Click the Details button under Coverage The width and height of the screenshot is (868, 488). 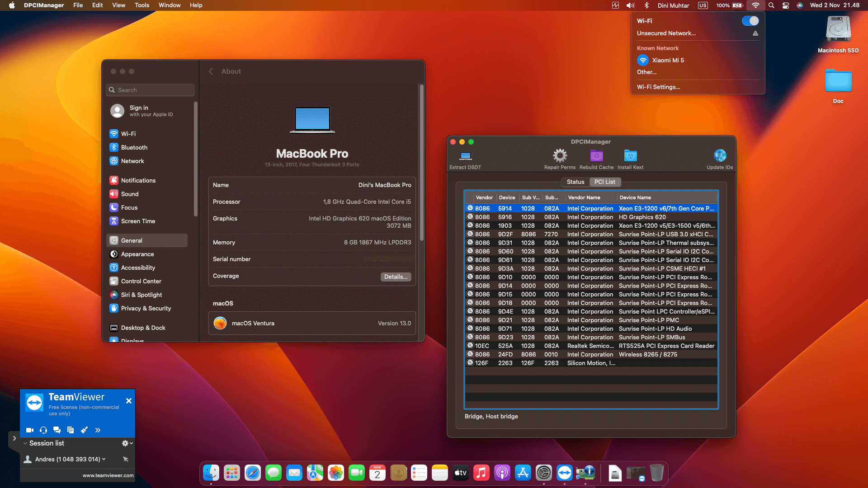(396, 277)
